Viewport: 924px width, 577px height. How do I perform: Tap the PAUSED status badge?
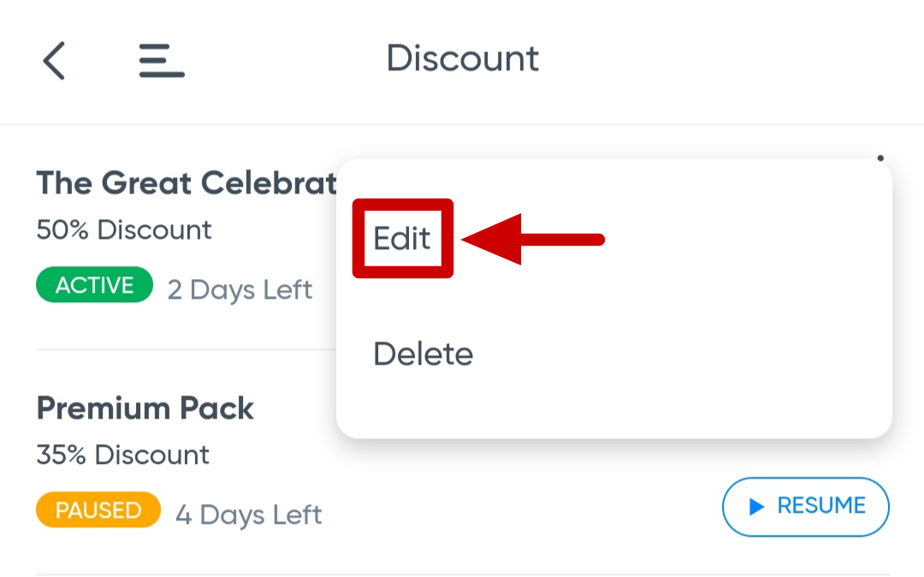click(x=98, y=509)
